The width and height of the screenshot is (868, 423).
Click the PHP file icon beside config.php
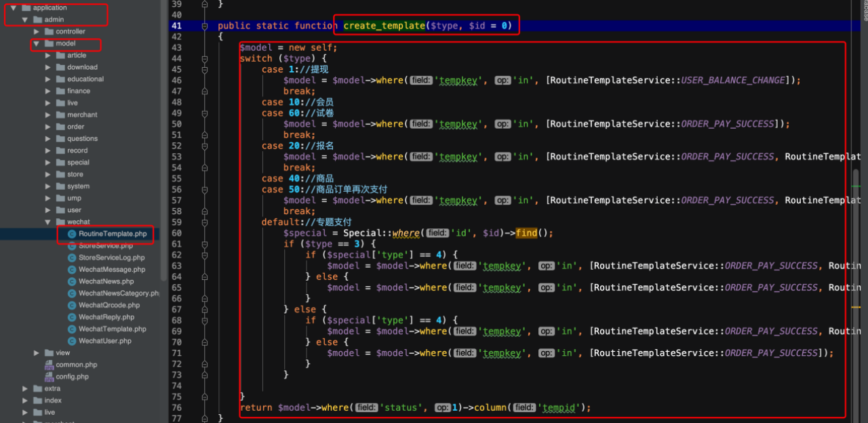tap(49, 376)
